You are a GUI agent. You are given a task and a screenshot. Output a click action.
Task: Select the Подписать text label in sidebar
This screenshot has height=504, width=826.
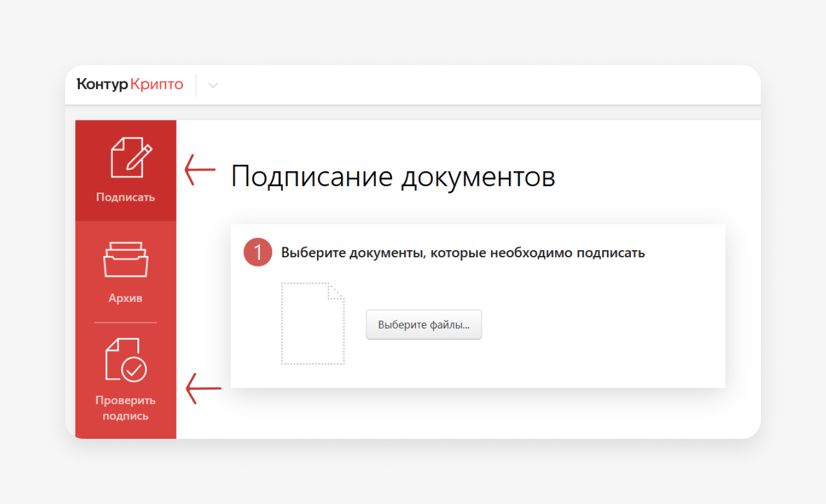click(x=125, y=197)
